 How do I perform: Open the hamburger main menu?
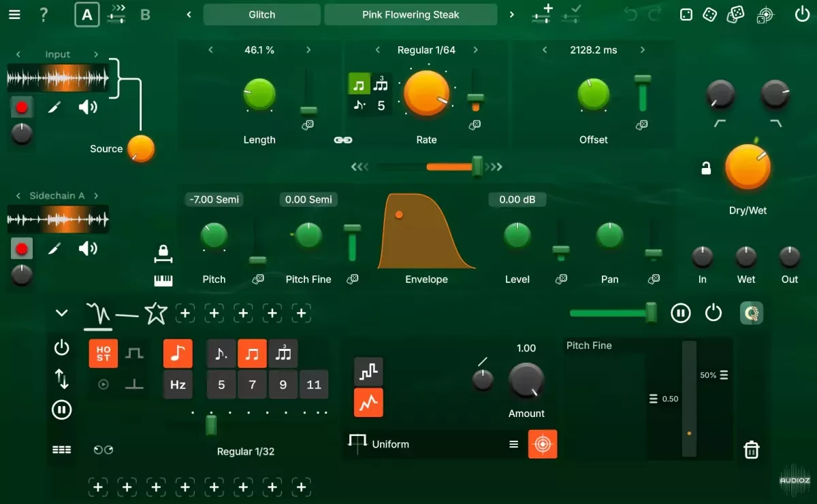(14, 14)
